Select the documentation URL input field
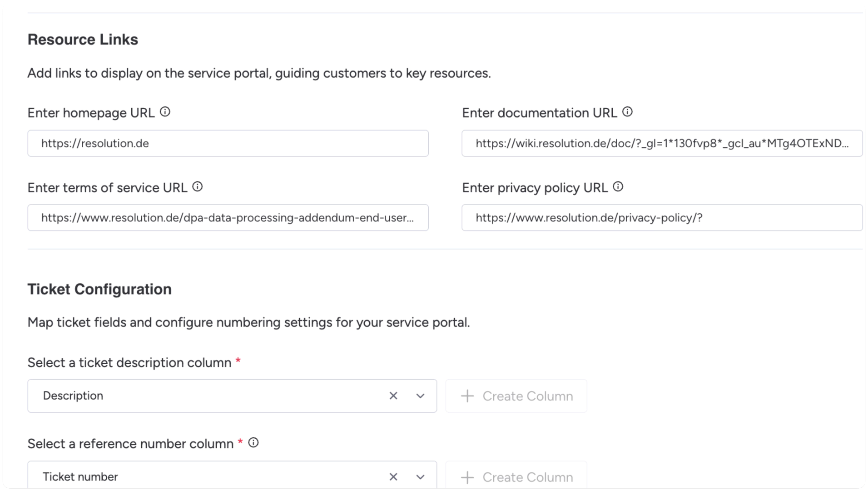868x491 pixels. tap(662, 143)
